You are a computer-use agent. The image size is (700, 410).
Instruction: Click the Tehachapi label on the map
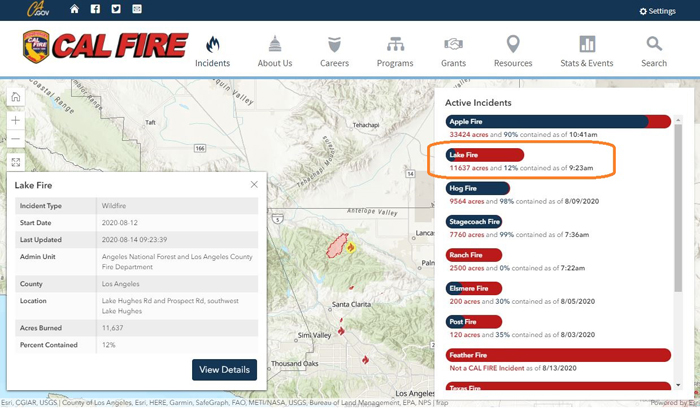click(x=366, y=125)
